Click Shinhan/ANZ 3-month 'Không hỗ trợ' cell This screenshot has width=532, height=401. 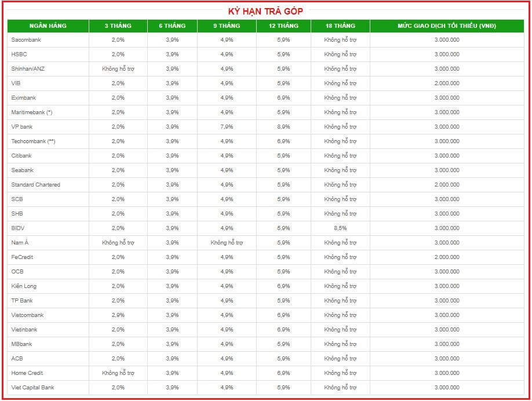118,68
